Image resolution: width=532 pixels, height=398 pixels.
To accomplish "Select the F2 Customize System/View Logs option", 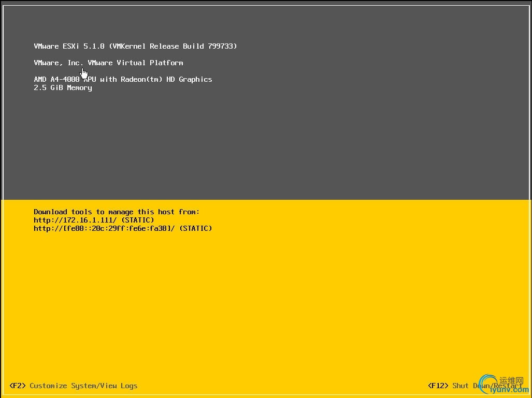I will 73,386.
